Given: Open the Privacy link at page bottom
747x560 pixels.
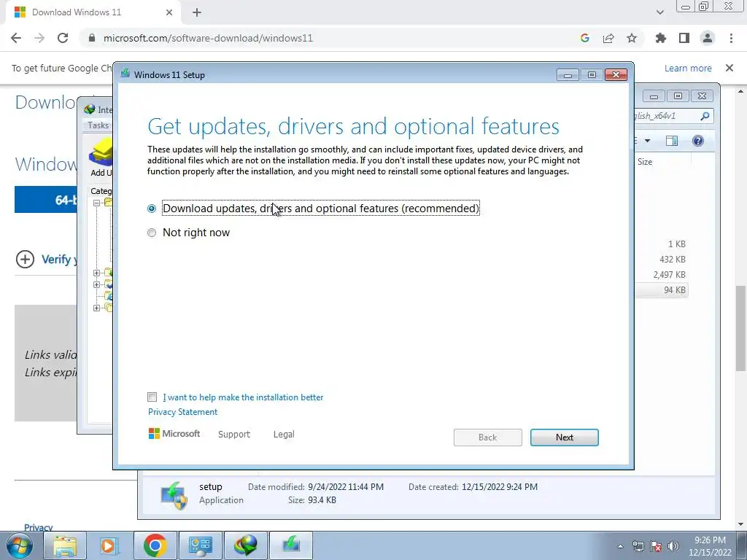Looking at the screenshot, I should coord(38,527).
